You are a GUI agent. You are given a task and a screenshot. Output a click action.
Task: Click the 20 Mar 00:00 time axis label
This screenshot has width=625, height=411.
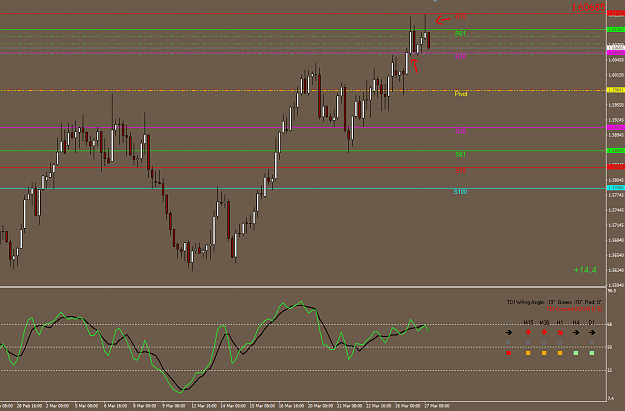pos(319,406)
